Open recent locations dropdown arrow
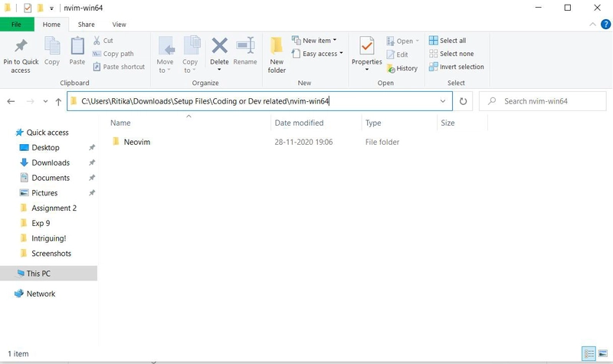The width and height of the screenshot is (613, 364). (45, 101)
